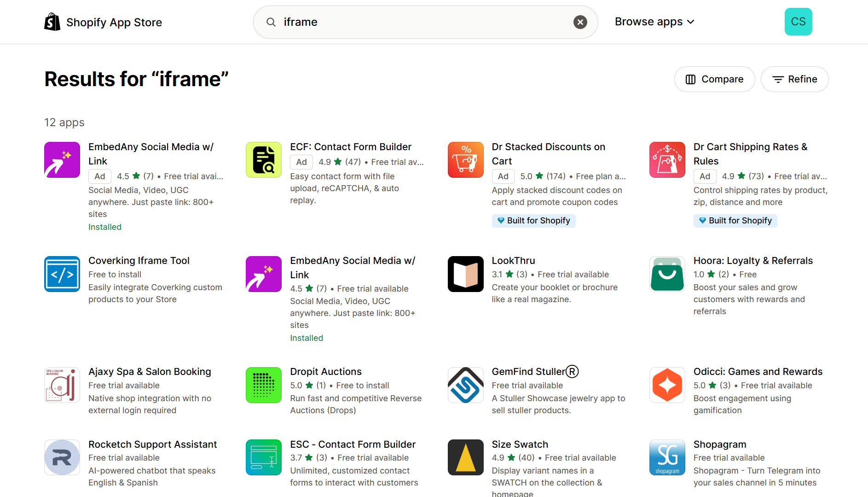Clear the search field with X icon
The width and height of the screenshot is (868, 497).
point(580,22)
